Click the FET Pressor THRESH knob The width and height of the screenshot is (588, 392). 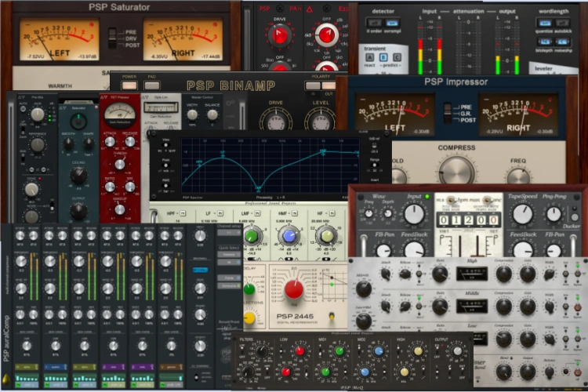[120, 164]
